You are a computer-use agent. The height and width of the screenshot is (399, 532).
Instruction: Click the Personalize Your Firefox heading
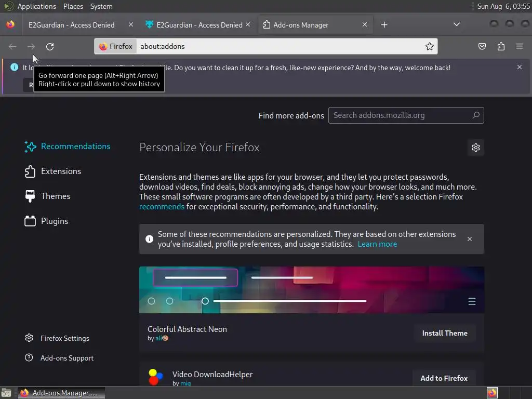click(x=199, y=147)
